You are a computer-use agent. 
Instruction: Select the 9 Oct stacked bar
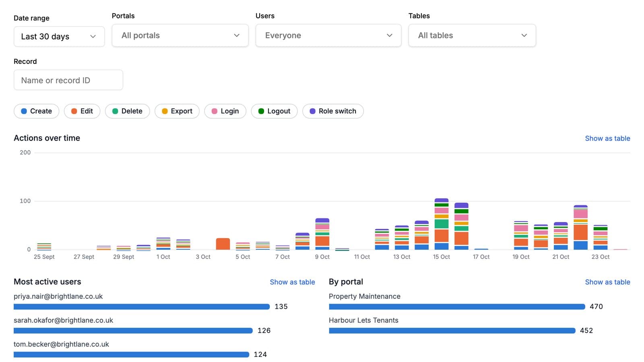[x=322, y=234]
